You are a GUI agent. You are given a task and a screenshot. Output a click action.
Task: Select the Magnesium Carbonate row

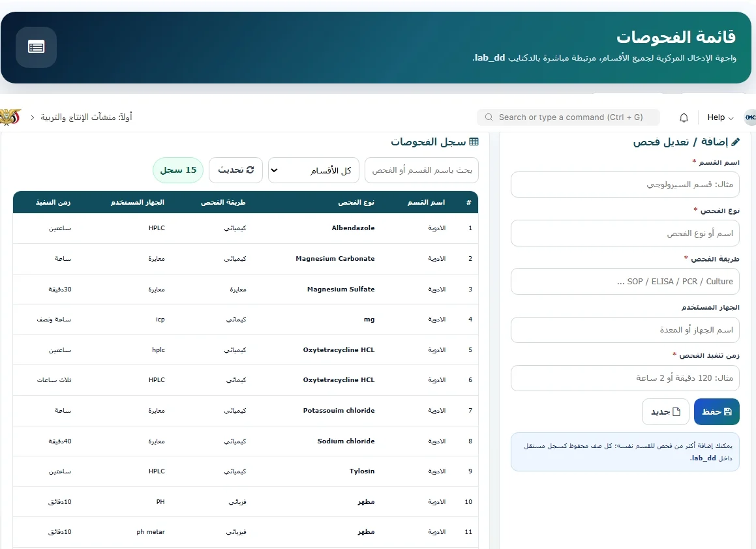pos(245,259)
